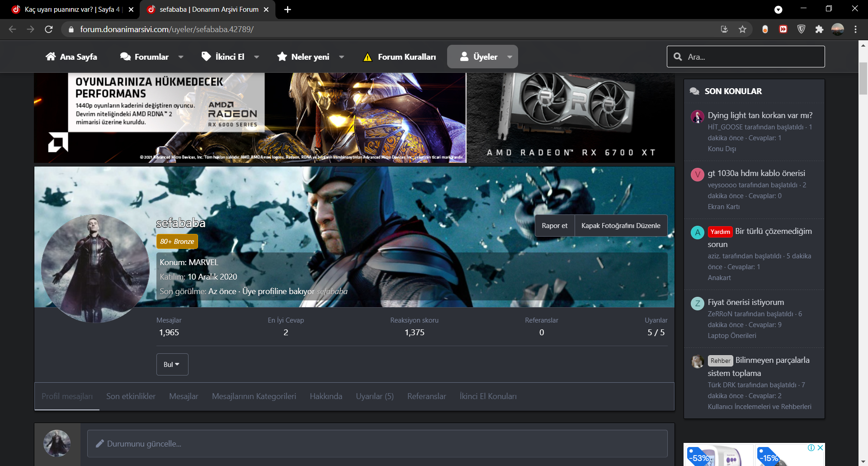Click the search magnifier icon

coord(678,57)
